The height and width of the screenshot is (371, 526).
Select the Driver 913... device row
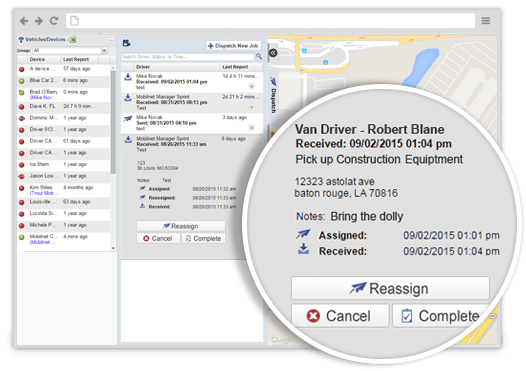tap(63, 129)
